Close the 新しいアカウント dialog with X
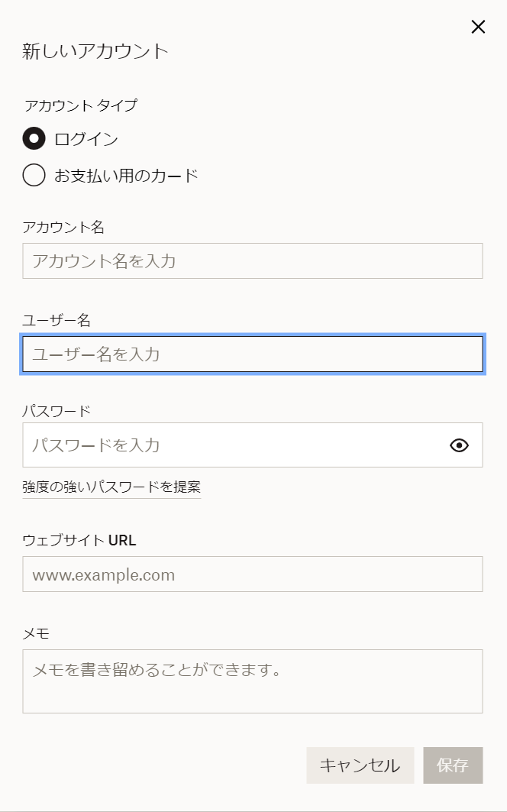The width and height of the screenshot is (507, 812). (x=478, y=27)
